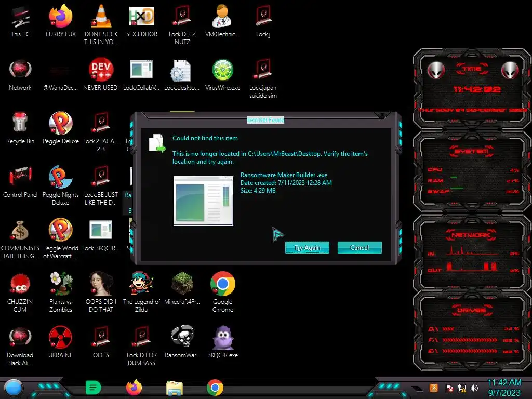Click the NETWORK widget graph
Screen dimensions: 532x399
click(473, 259)
